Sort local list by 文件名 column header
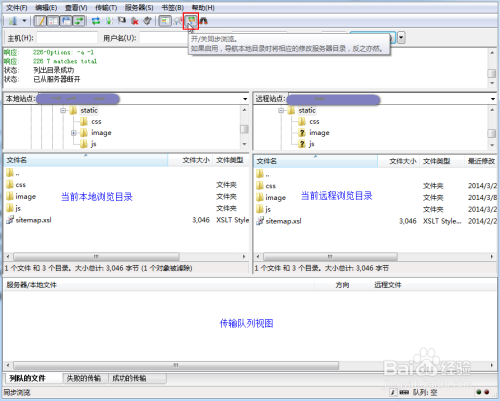Image resolution: width=500 pixels, height=401 pixels. pos(86,160)
